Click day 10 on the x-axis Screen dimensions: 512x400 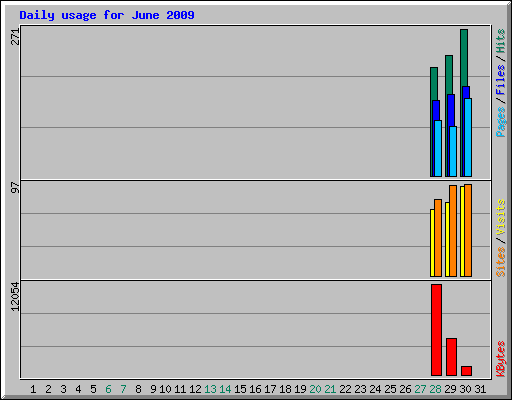pyautogui.click(x=165, y=389)
